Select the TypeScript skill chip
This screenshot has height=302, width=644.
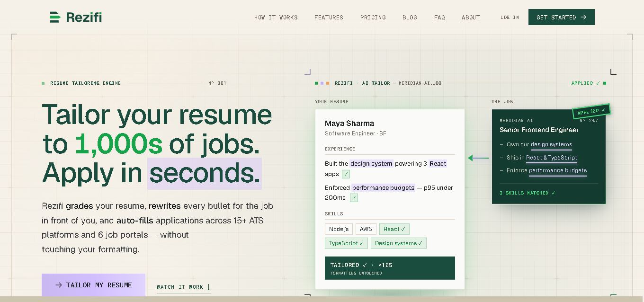click(x=346, y=243)
